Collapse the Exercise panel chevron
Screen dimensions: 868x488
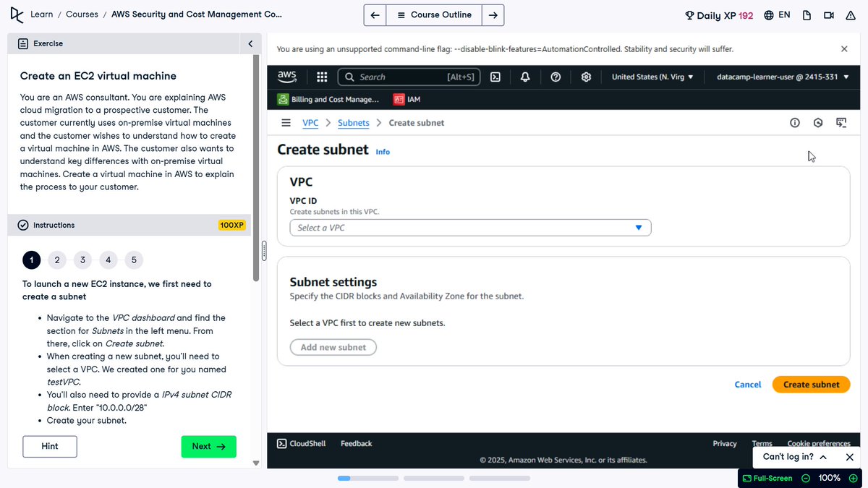[250, 44]
